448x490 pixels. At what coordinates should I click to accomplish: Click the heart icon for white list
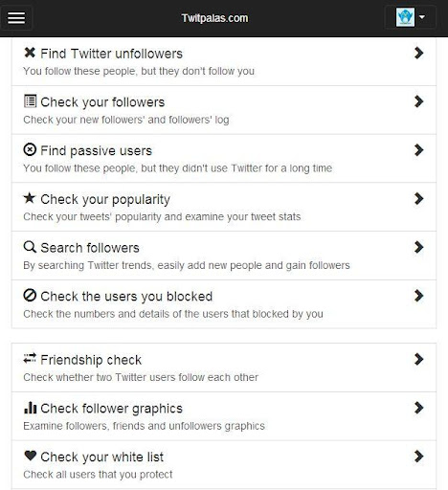[31, 456]
